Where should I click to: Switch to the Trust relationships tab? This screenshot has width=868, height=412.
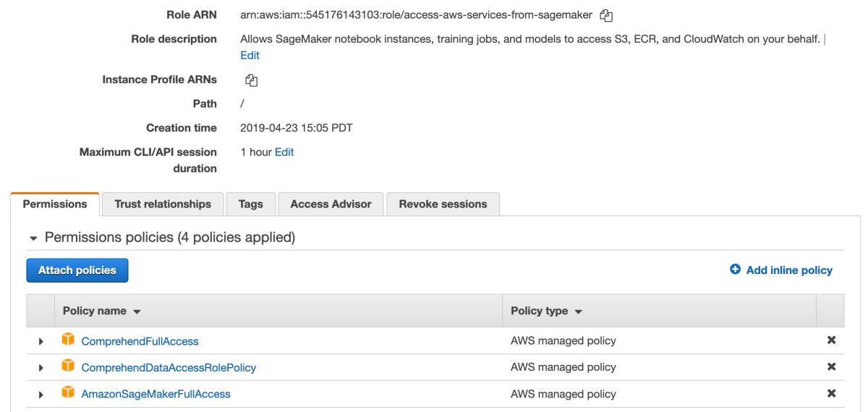pyautogui.click(x=163, y=204)
